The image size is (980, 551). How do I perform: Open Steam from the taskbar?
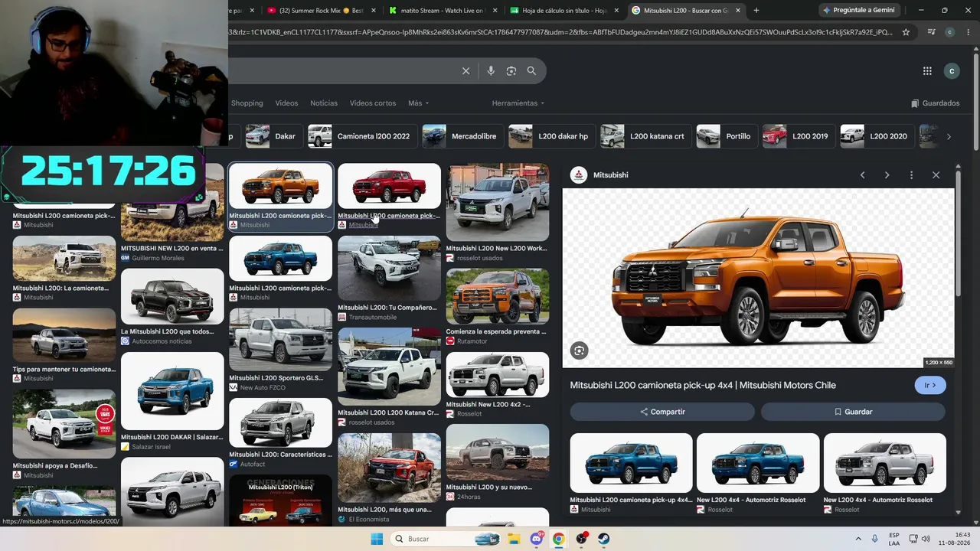pos(603,539)
